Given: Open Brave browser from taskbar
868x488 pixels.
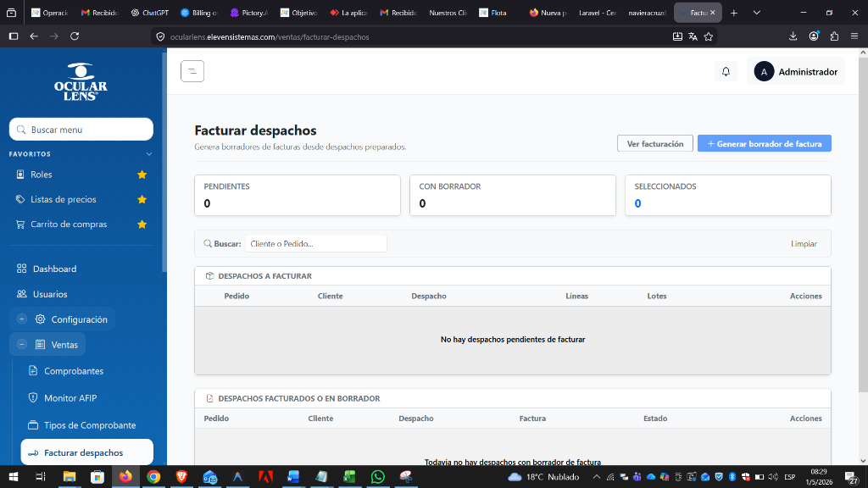Looking at the screenshot, I should (181, 477).
